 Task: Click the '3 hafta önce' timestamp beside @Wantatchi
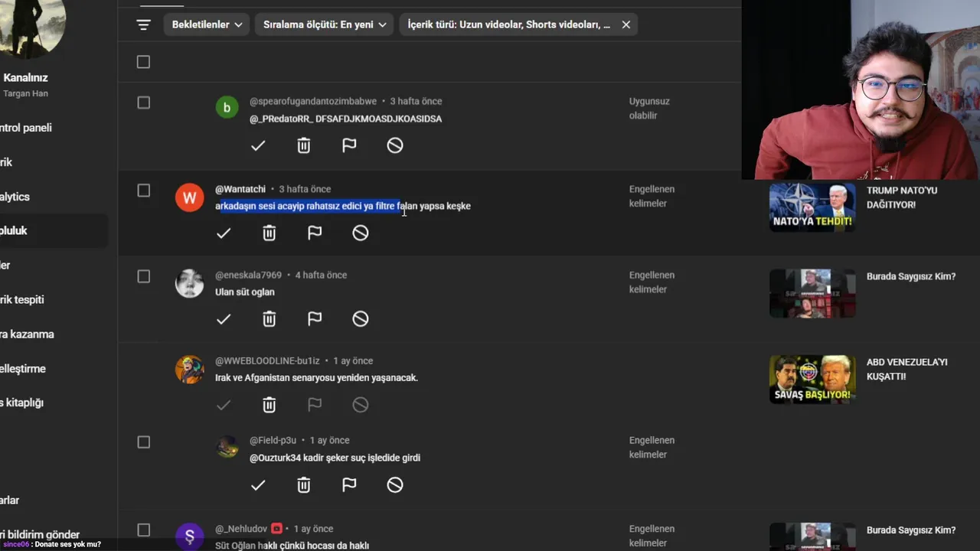pyautogui.click(x=305, y=189)
